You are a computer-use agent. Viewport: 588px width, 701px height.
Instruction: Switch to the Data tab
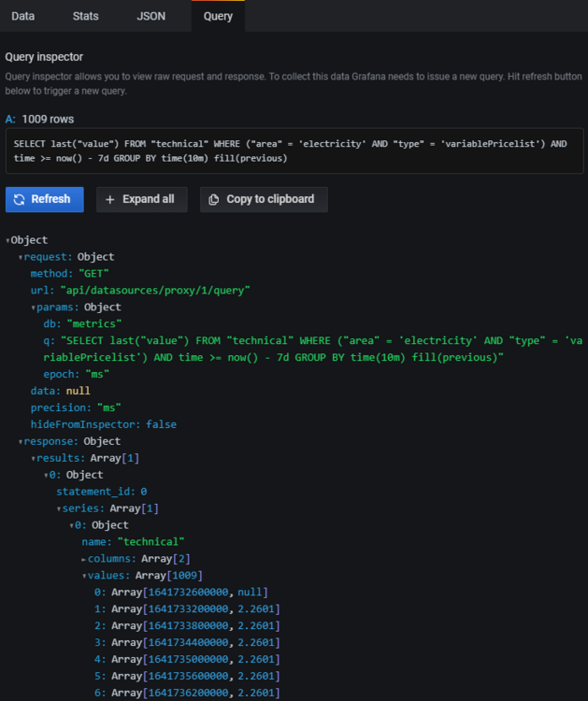pyautogui.click(x=22, y=16)
